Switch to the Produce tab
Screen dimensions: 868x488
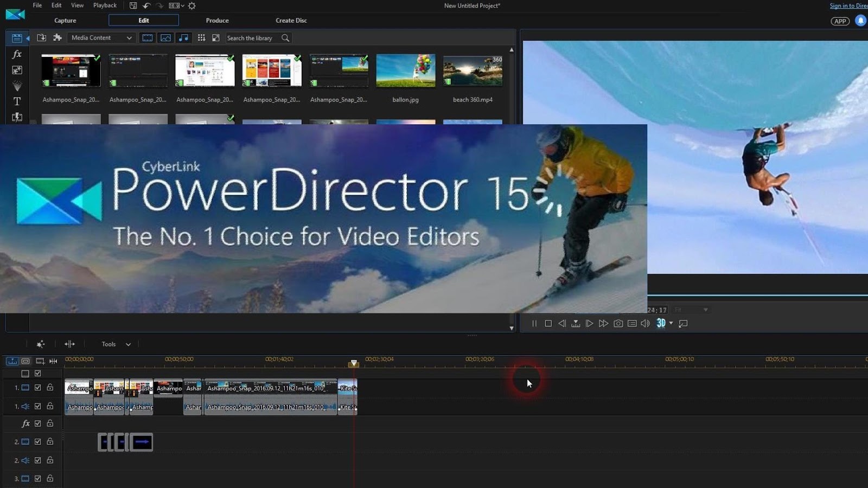point(217,20)
